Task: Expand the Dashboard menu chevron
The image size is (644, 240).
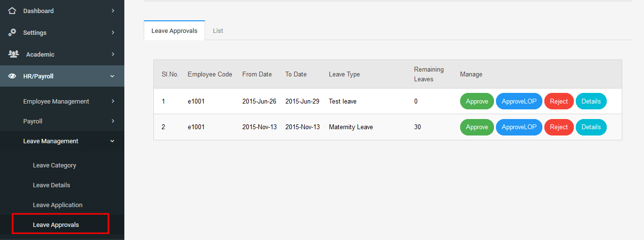Action: [x=113, y=11]
